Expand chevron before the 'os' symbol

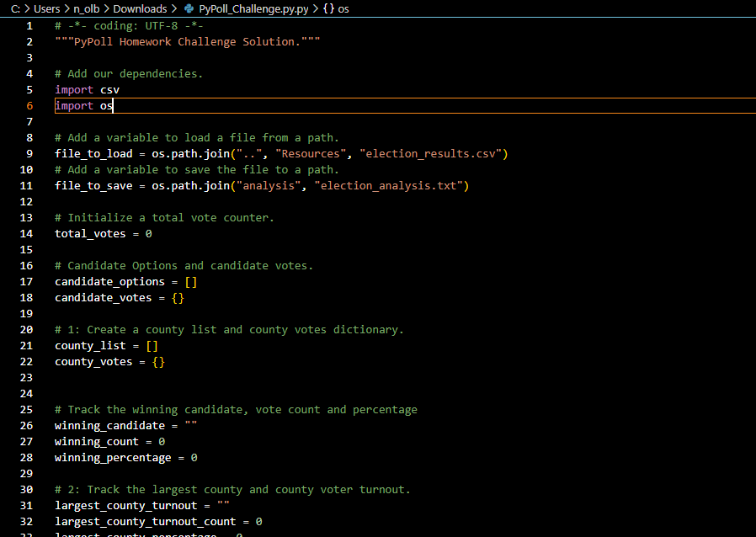316,8
